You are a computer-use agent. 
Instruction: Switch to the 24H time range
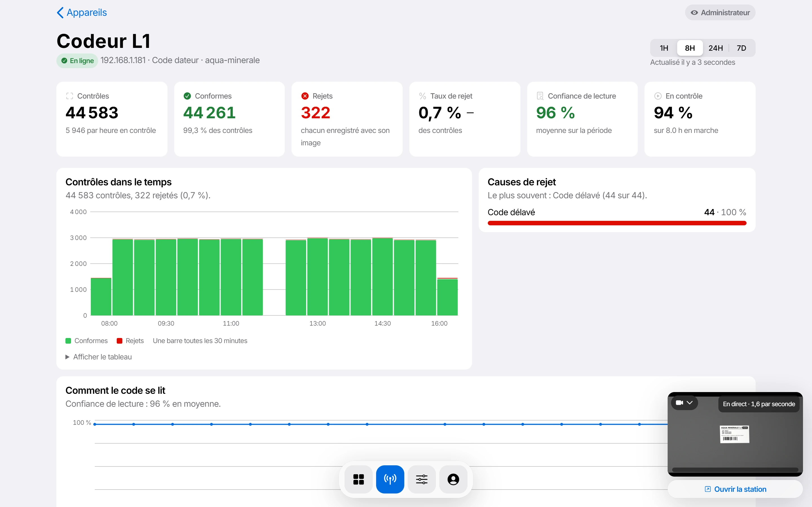pos(715,48)
